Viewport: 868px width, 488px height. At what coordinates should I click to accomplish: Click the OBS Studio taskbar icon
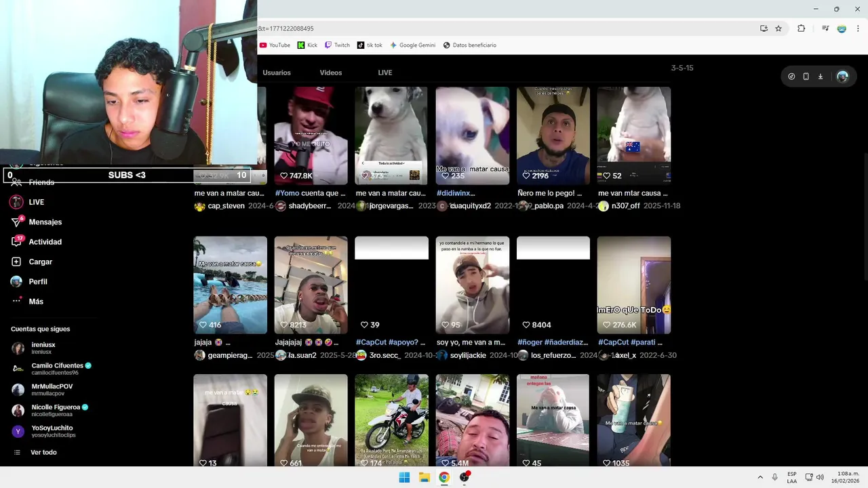[465, 477]
